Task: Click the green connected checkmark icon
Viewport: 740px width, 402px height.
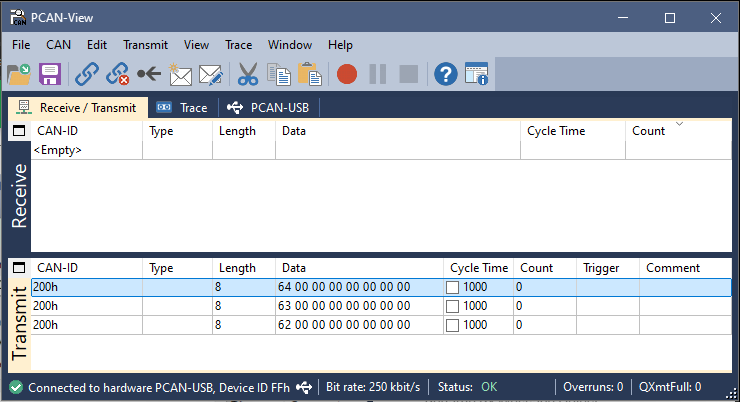Action: [x=16, y=387]
